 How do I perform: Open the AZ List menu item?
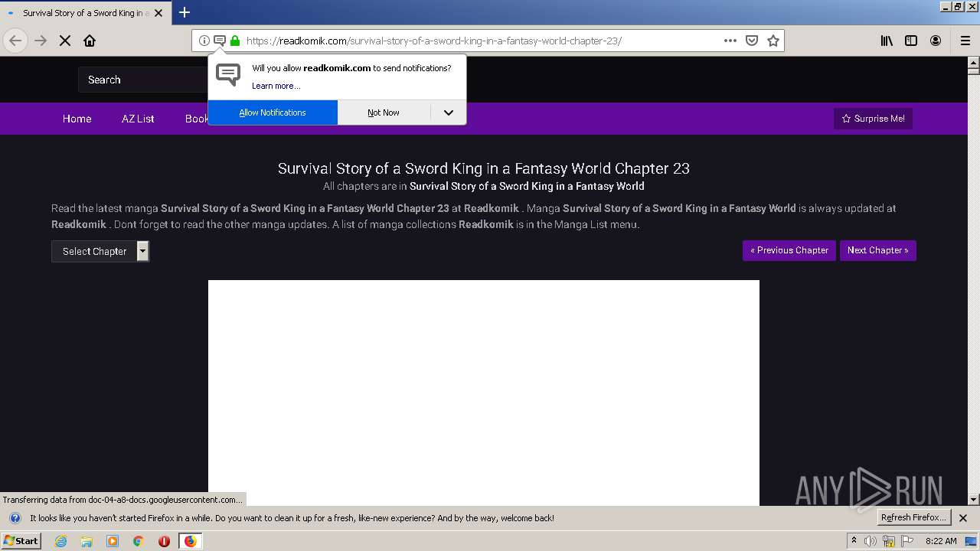point(138,119)
